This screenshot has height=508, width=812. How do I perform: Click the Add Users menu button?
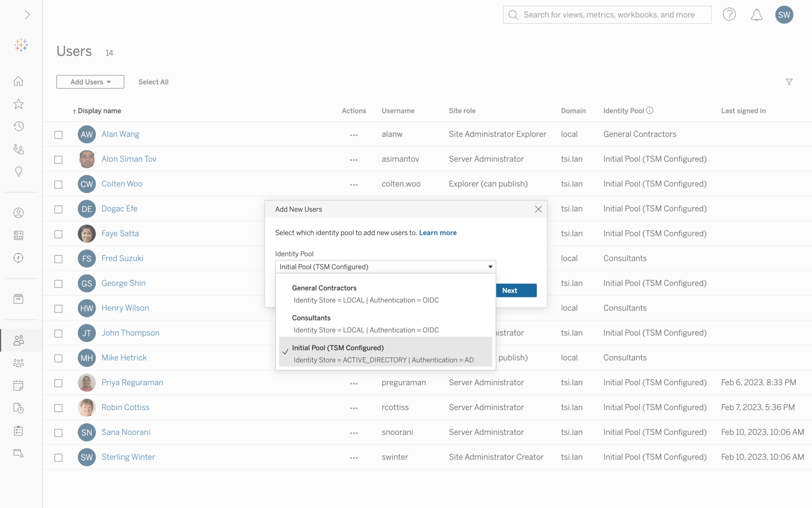click(90, 81)
